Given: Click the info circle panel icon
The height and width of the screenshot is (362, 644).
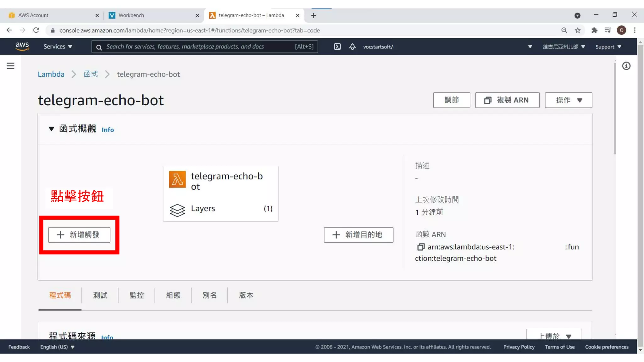Looking at the screenshot, I should tap(626, 66).
